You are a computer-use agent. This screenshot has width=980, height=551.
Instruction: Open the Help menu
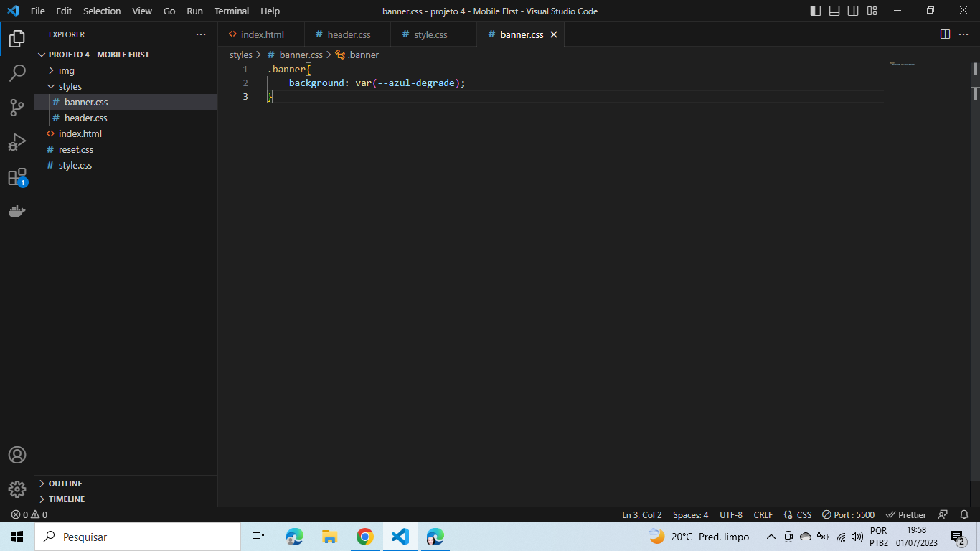click(x=270, y=11)
